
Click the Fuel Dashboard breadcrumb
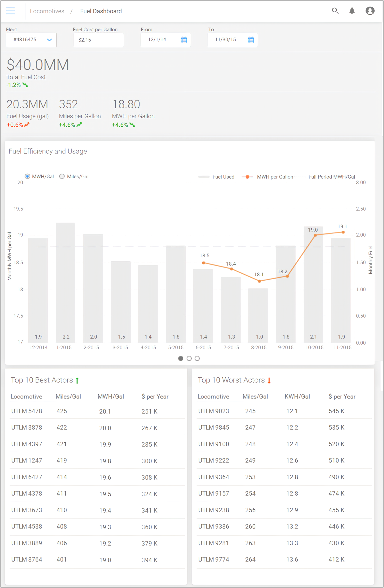coord(101,11)
